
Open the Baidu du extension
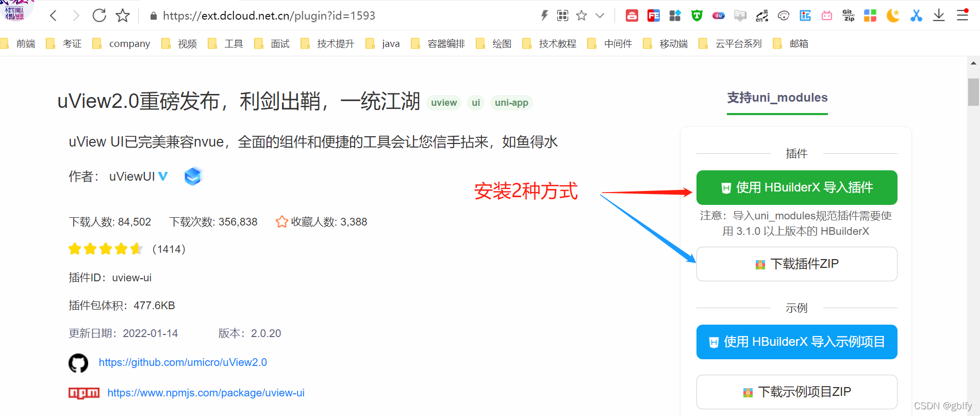pos(719,15)
